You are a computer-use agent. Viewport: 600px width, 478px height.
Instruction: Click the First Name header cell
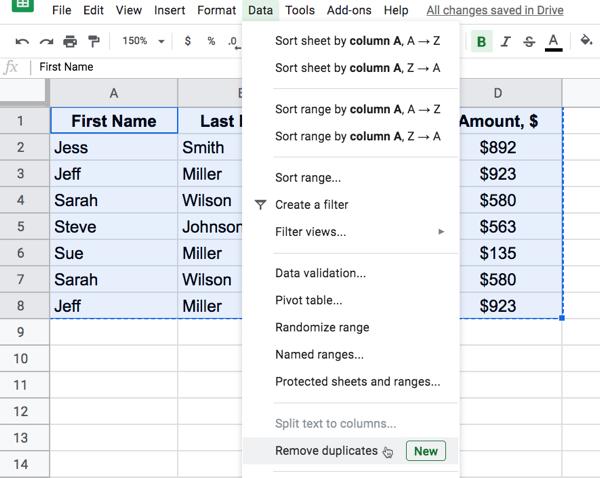(x=114, y=121)
